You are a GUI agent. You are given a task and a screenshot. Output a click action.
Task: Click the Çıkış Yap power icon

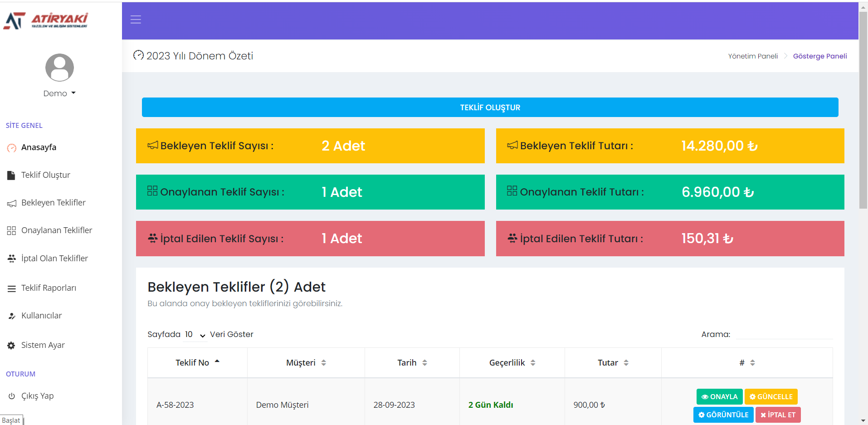[12, 396]
